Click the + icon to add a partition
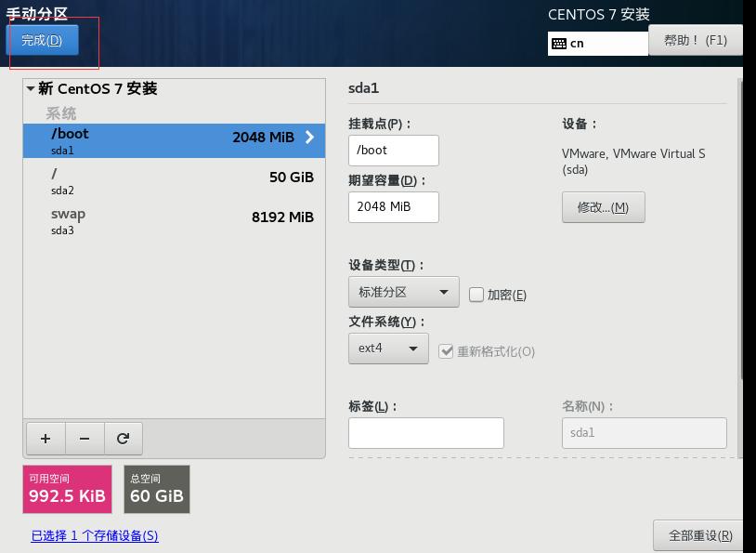 tap(45, 438)
